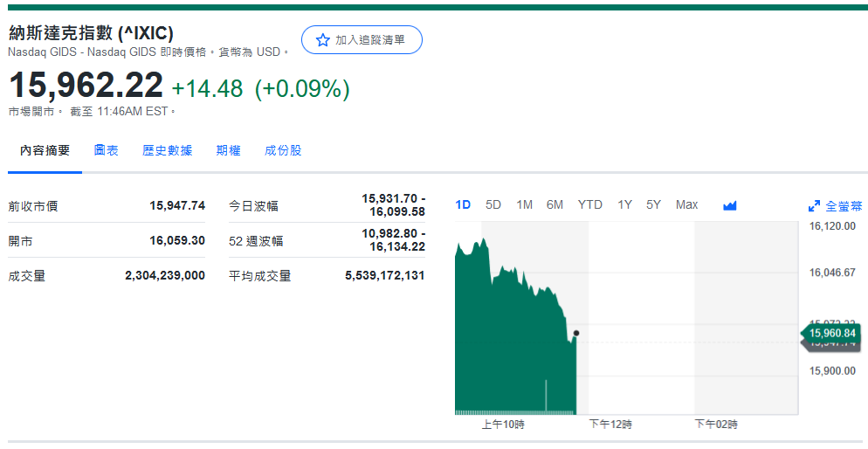Select the 5D chart range
The width and height of the screenshot is (868, 449).
tap(493, 204)
